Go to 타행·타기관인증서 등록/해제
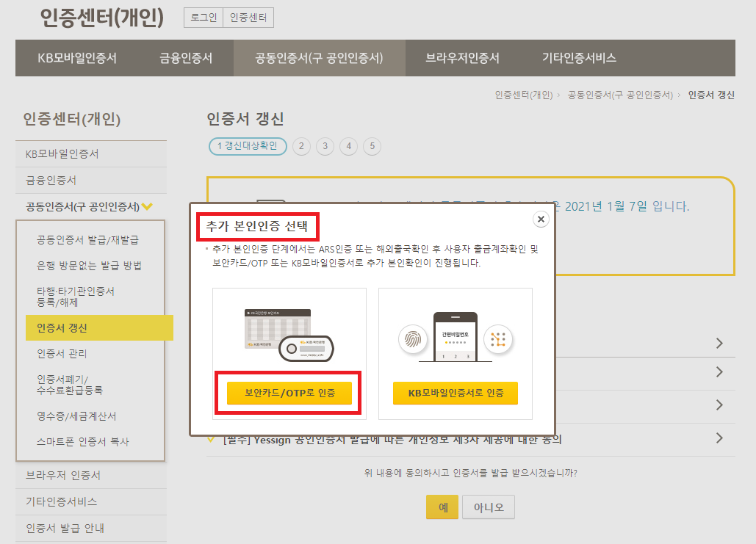The width and height of the screenshot is (756, 544). click(x=76, y=297)
